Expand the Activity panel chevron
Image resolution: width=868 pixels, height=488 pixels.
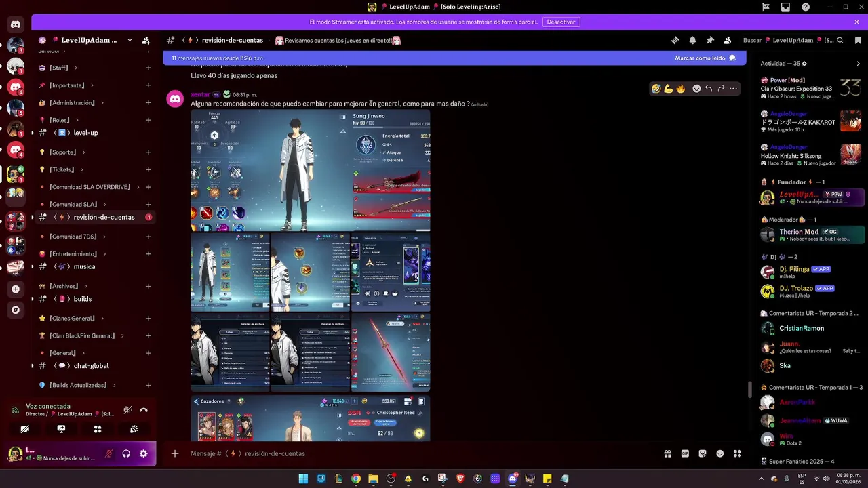(858, 64)
